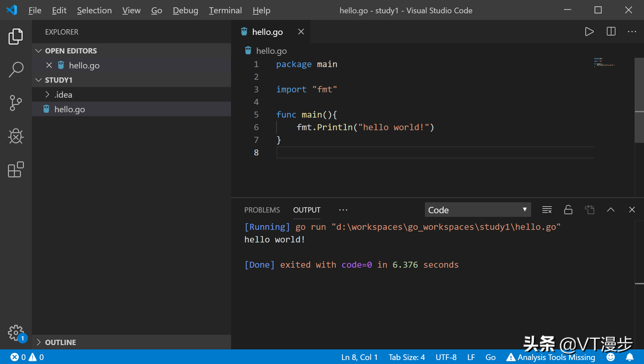Open the Extensions view

pyautogui.click(x=16, y=169)
